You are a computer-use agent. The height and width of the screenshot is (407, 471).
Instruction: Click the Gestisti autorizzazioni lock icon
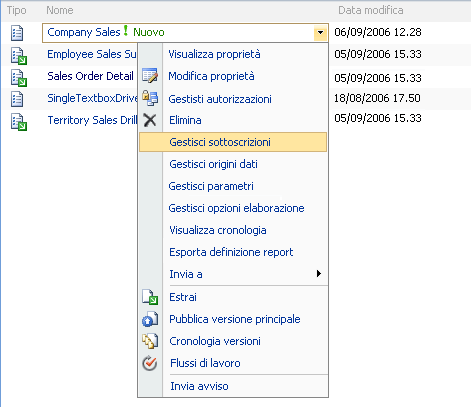150,98
